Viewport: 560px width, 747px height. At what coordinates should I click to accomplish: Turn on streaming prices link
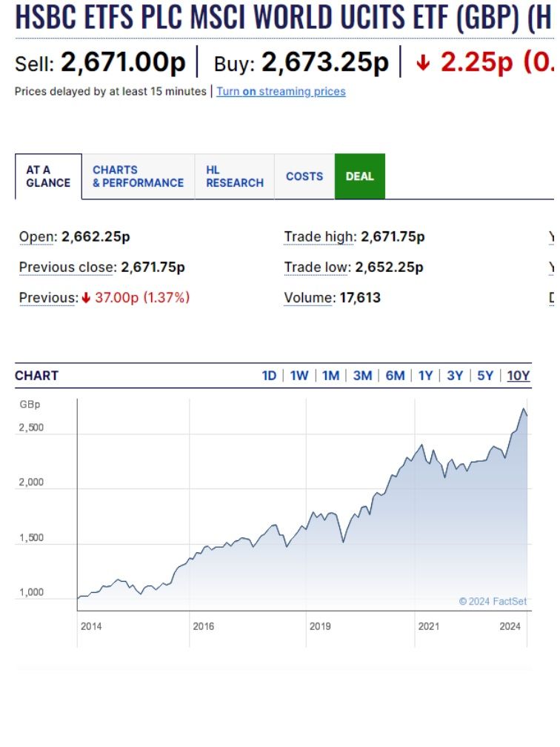pyautogui.click(x=281, y=92)
